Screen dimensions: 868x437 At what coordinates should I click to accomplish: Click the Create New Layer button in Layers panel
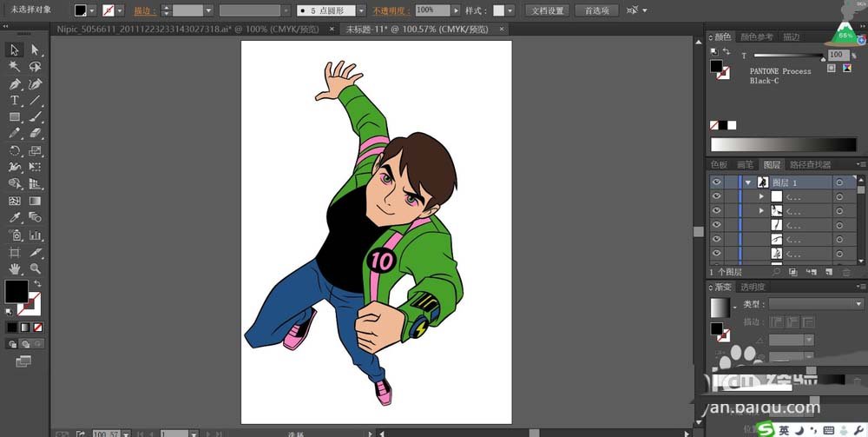click(x=829, y=272)
